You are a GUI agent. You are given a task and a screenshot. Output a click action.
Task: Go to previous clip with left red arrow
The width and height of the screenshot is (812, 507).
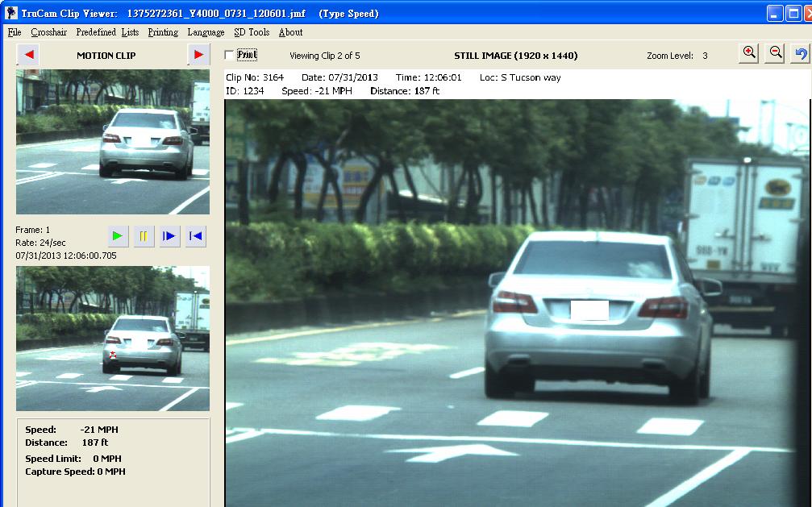coord(28,55)
